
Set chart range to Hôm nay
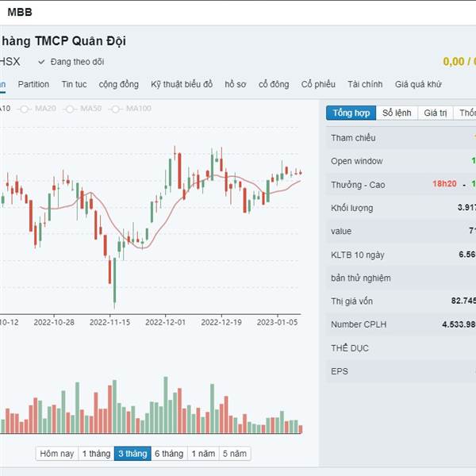tap(57, 454)
